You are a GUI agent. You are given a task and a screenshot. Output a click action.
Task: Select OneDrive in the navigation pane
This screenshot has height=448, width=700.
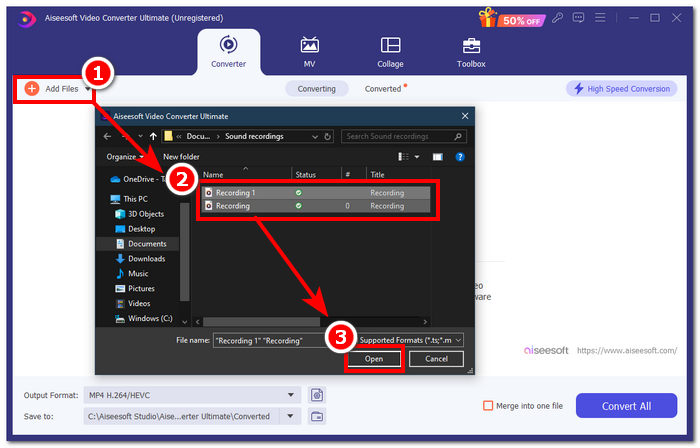coord(138,179)
